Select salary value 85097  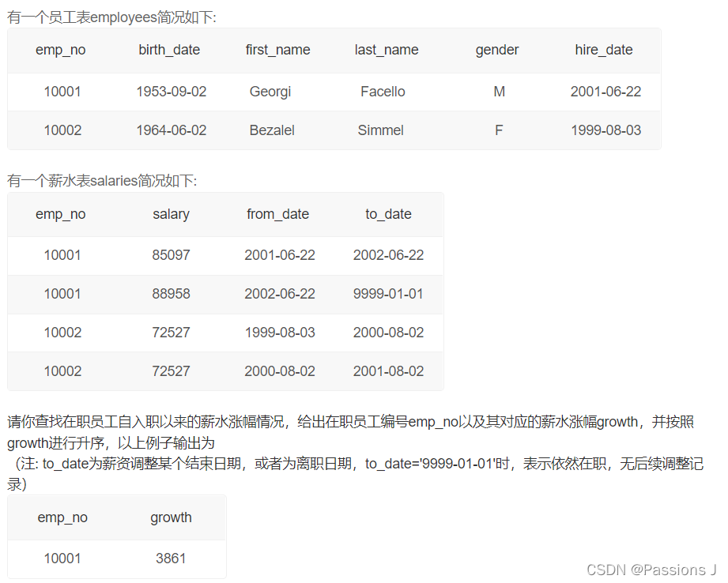171,255
